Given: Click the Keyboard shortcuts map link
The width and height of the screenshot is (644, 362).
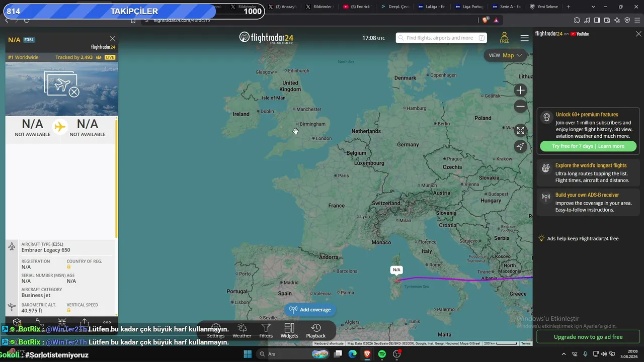Looking at the screenshot, I should (329, 343).
